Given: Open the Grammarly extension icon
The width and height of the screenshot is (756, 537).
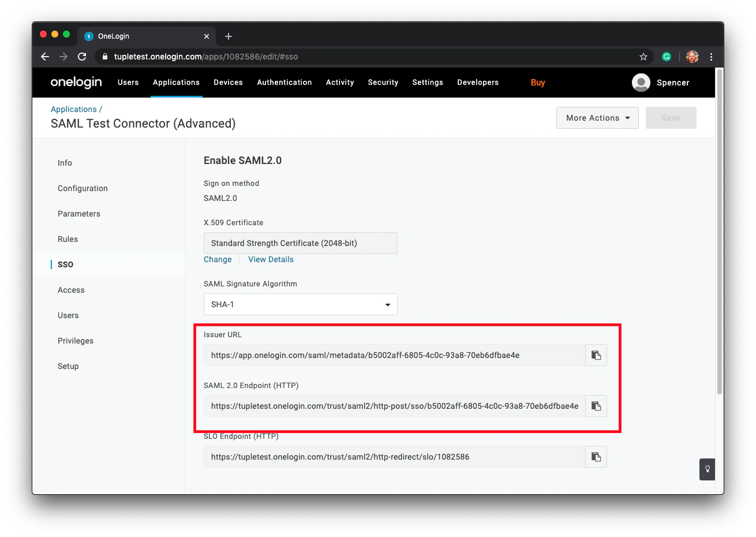Looking at the screenshot, I should click(667, 57).
